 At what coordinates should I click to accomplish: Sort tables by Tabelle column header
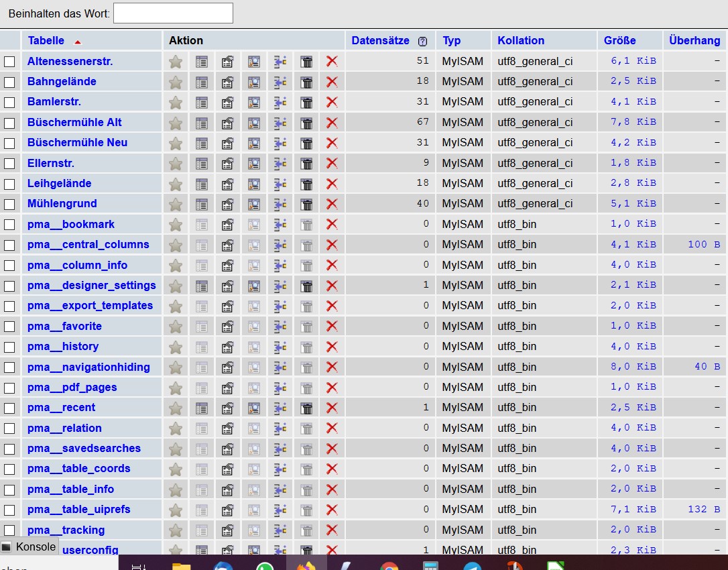(46, 41)
